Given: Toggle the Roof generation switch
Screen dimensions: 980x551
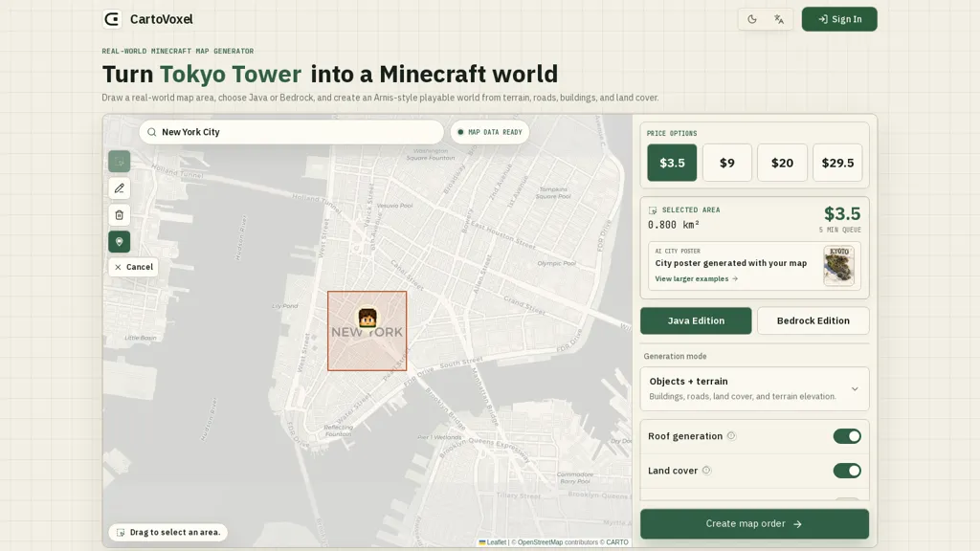Looking at the screenshot, I should (x=847, y=436).
